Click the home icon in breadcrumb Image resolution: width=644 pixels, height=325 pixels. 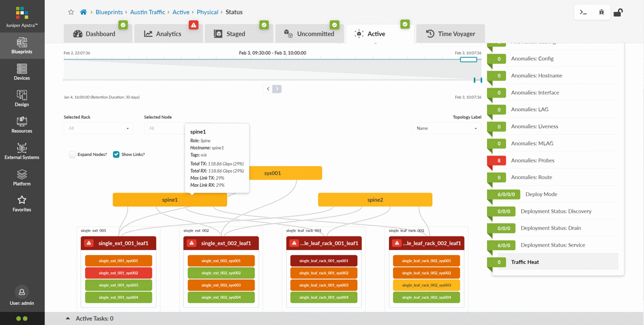click(x=84, y=12)
